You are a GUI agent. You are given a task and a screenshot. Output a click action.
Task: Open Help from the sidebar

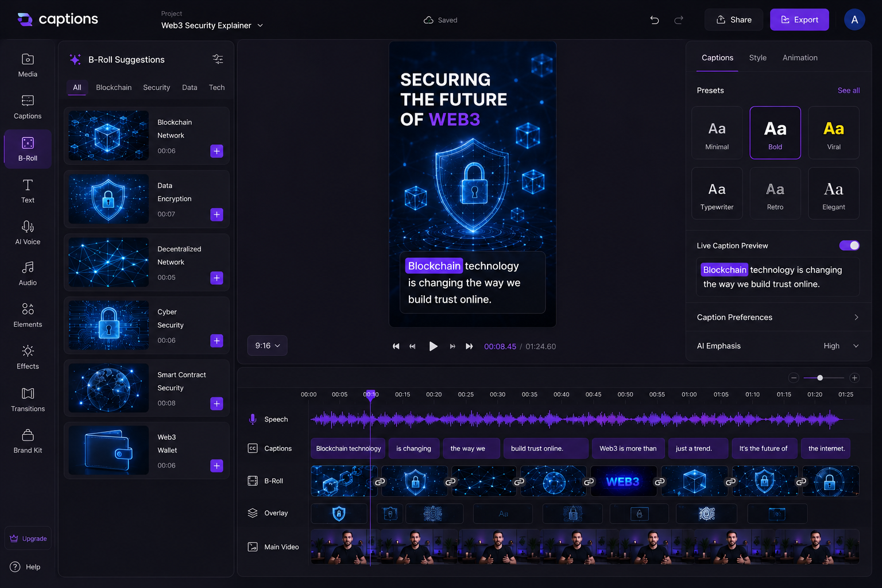(25, 567)
